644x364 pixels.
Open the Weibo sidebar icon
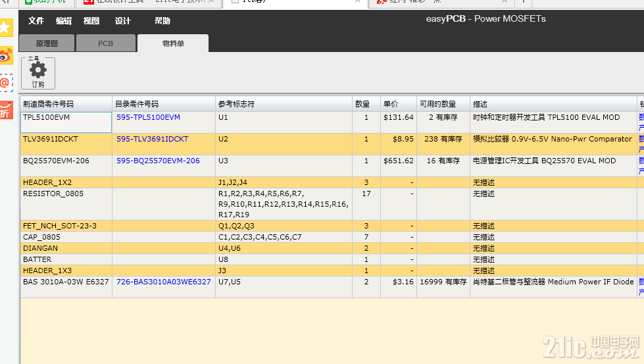pyautogui.click(x=6, y=55)
